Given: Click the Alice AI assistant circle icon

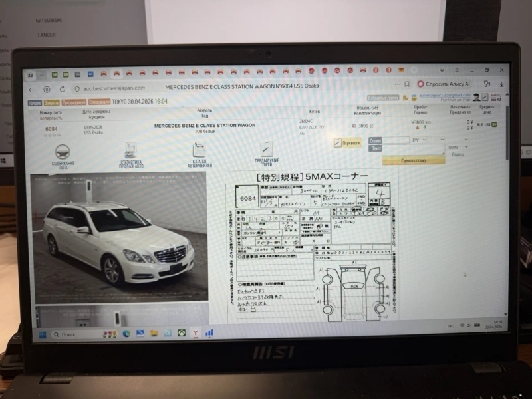Looking at the screenshot, I should coord(421,84).
